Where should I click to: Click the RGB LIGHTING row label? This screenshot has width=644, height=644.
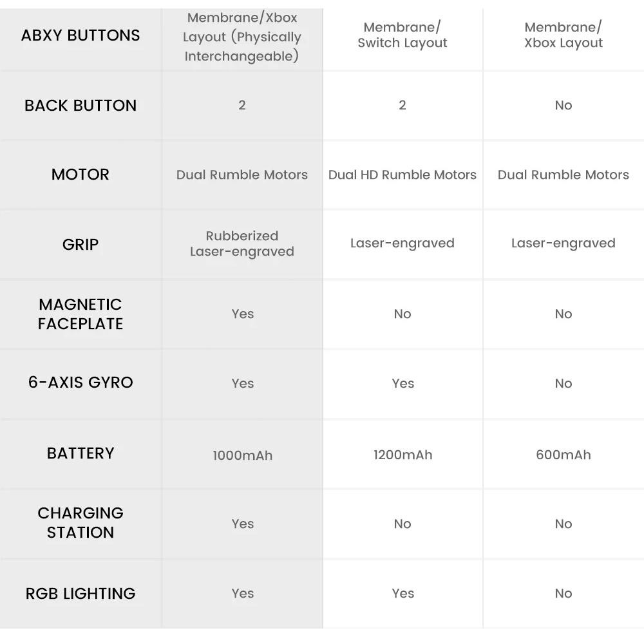(80, 593)
